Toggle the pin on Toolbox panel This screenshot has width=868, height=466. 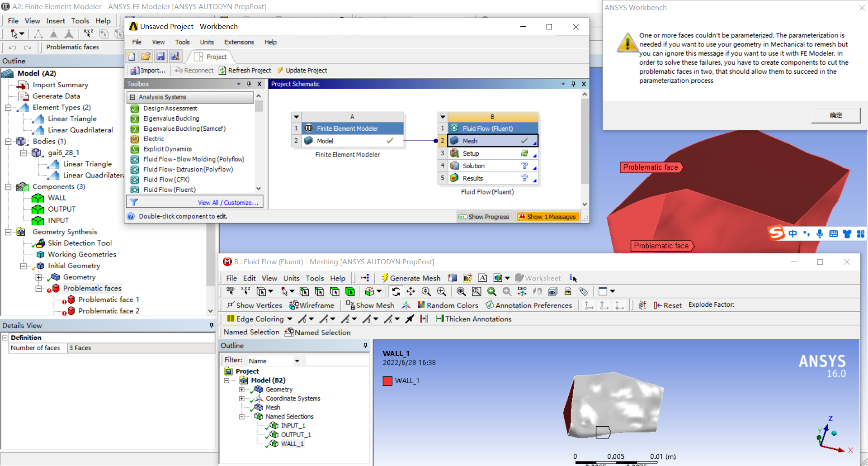coord(249,84)
